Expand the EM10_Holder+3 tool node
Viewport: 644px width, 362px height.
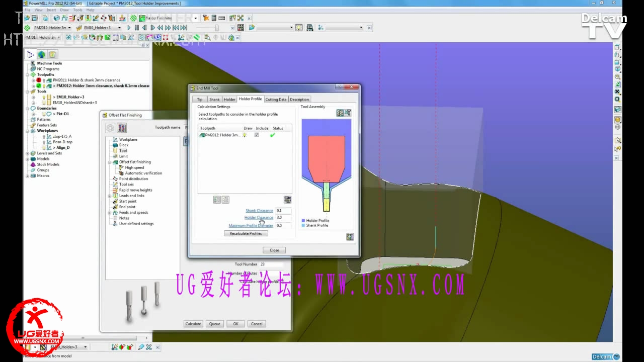[33, 97]
